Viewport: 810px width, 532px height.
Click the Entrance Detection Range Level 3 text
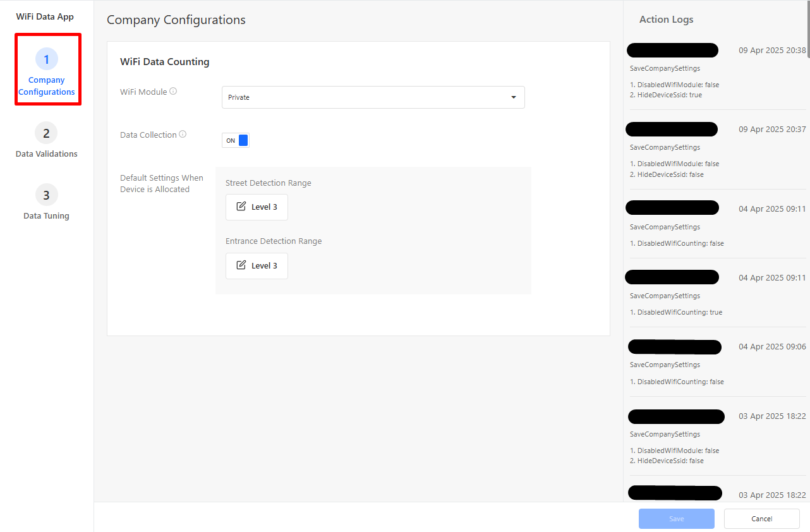264,266
